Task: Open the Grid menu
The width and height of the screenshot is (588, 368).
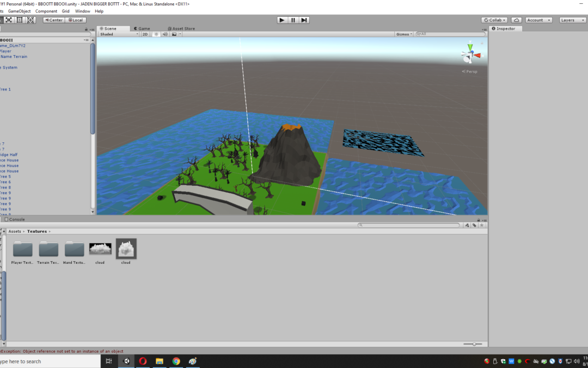Action: point(66,11)
